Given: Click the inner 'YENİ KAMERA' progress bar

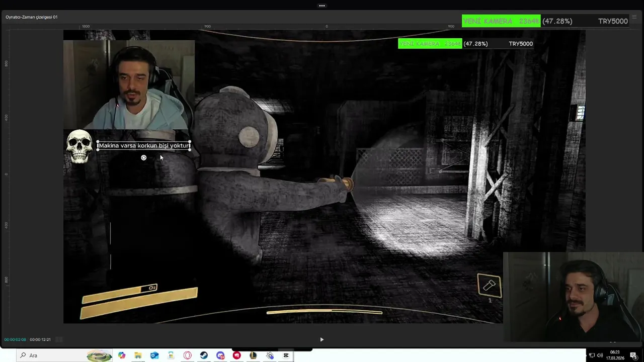Looking at the screenshot, I should click(x=430, y=44).
